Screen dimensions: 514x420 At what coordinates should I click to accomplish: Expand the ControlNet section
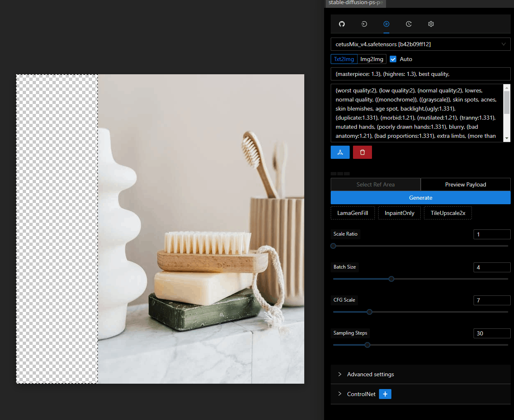pos(361,394)
